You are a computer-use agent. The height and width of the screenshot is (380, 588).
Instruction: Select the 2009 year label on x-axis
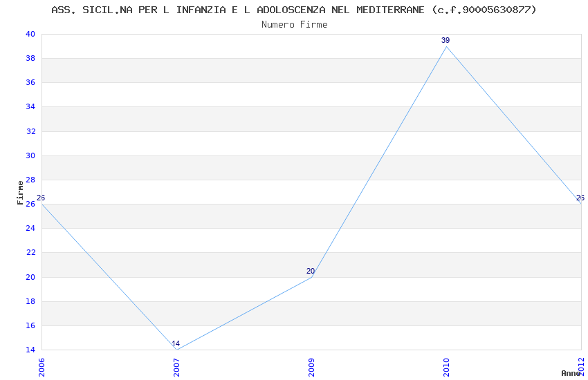pos(311,368)
